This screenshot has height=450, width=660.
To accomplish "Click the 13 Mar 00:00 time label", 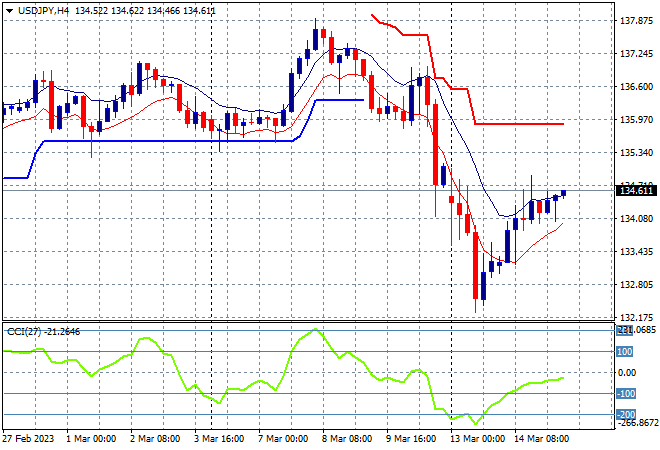I will click(477, 439).
